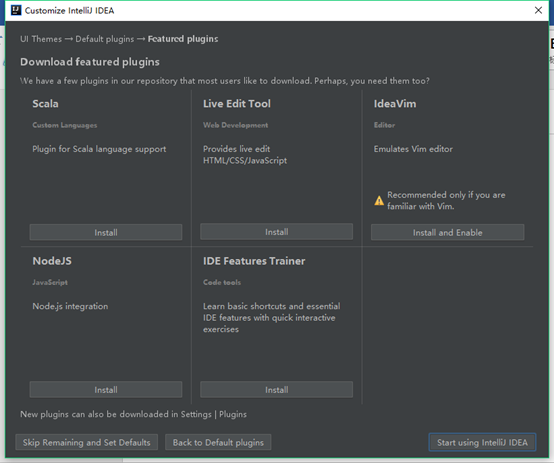
Task: Click 'Provides live edit HTML/CSS/JavaScript' description
Action: [x=245, y=154]
